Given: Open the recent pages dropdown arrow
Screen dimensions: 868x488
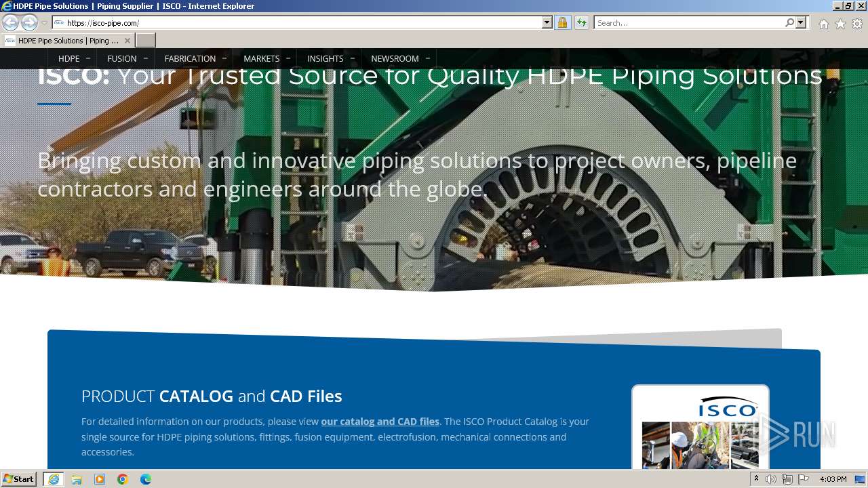Looking at the screenshot, I should [44, 23].
